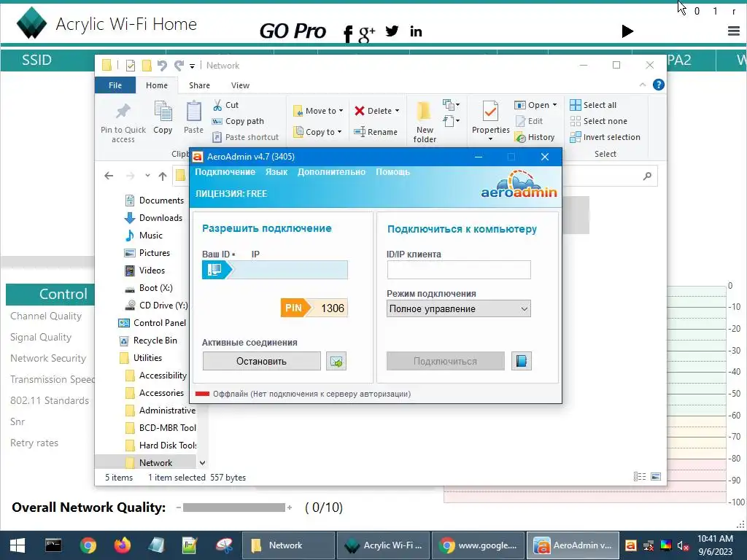Click the Подключиться button
Screen dimensions: 747x560
click(446, 361)
